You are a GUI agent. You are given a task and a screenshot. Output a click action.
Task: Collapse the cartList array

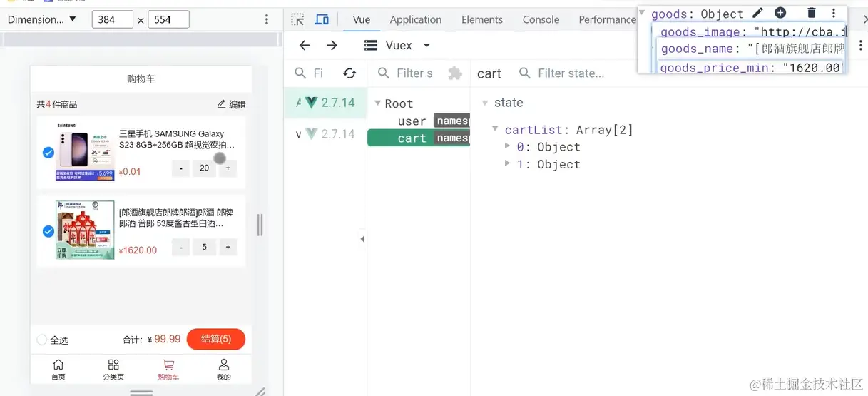pos(496,129)
